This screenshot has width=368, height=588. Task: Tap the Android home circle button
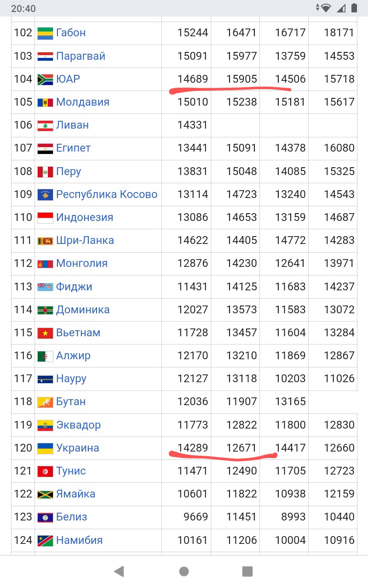184,571
